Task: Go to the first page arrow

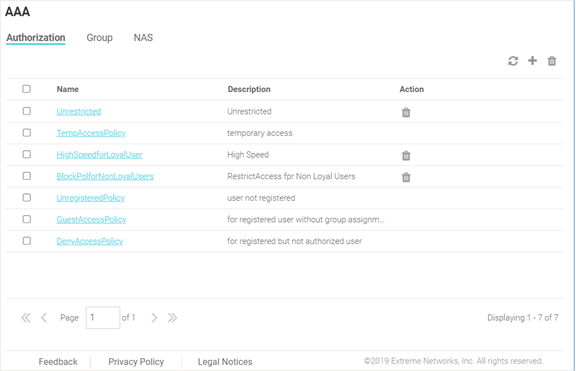Action: pyautogui.click(x=26, y=318)
